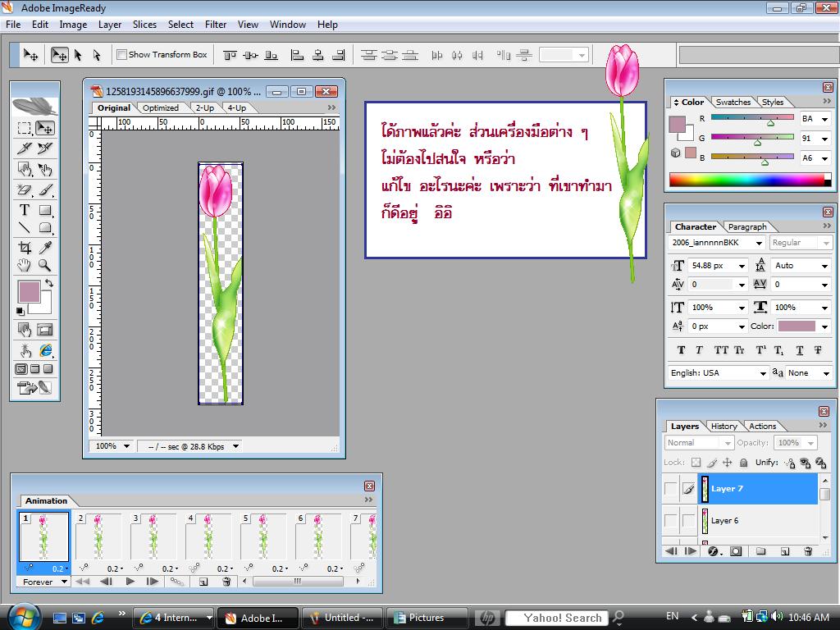Select the Eyedropper tool
This screenshot has width=840, height=630.
pos(46,247)
